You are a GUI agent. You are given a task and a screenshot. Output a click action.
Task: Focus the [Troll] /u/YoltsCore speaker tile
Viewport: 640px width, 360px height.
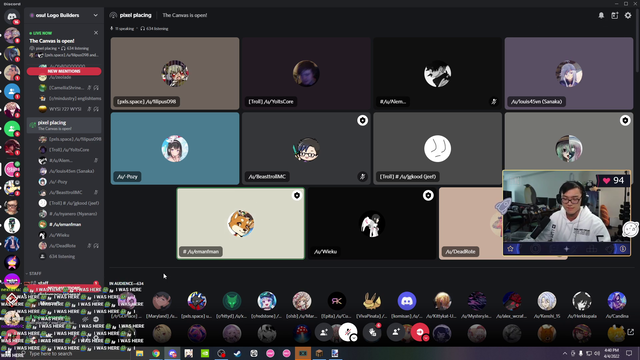pos(306,73)
